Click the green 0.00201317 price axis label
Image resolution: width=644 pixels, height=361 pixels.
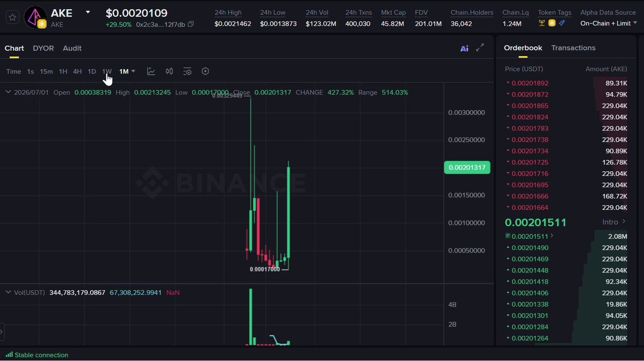pyautogui.click(x=467, y=167)
